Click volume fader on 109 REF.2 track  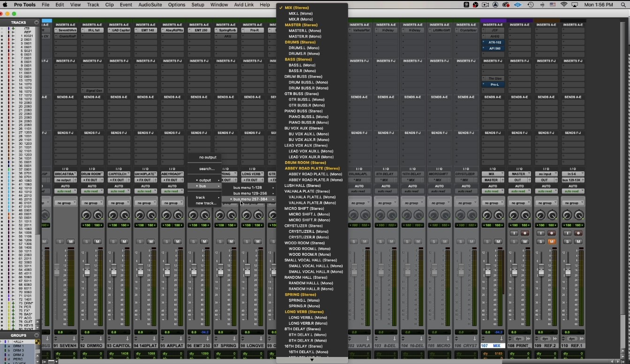(x=541, y=270)
